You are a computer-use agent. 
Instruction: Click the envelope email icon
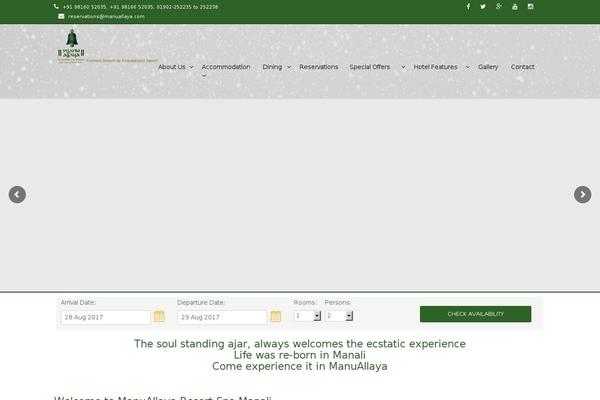[61, 16]
